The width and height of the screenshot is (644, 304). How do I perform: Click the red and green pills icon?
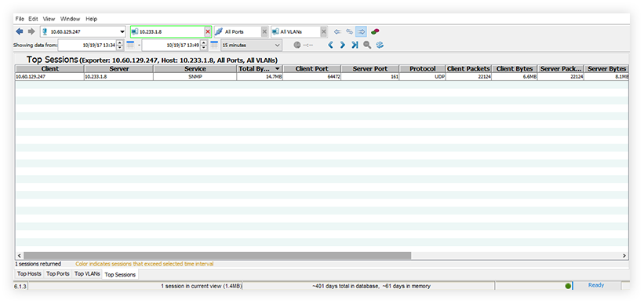375,31
